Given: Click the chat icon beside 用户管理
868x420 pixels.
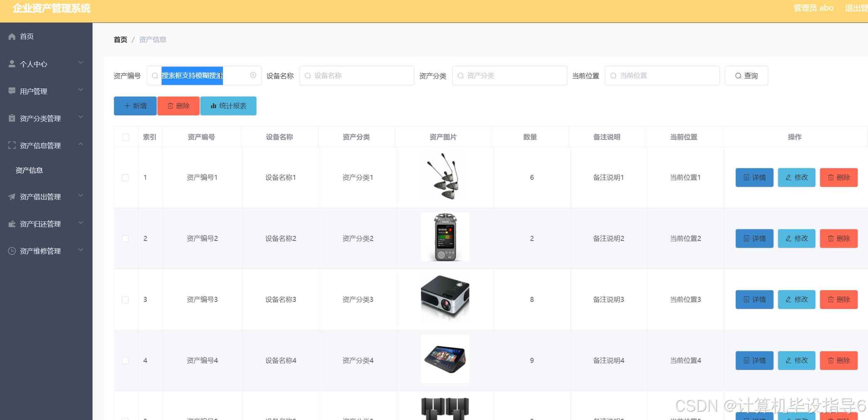Looking at the screenshot, I should pos(12,91).
